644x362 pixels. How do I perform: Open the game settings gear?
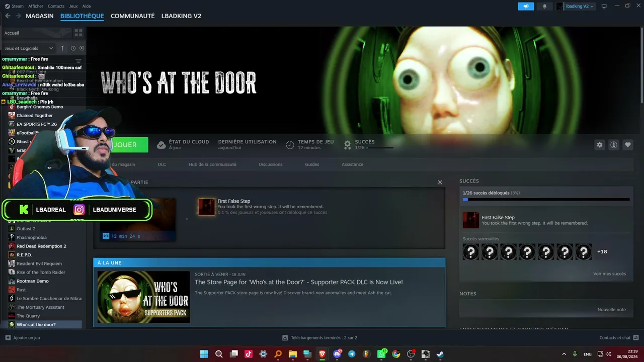tap(600, 145)
